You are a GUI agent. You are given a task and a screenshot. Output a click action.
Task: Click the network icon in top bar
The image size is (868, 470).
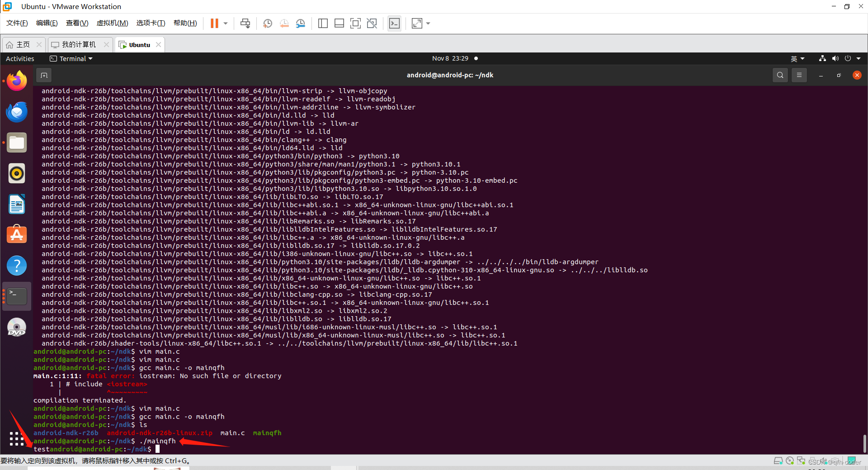click(822, 58)
